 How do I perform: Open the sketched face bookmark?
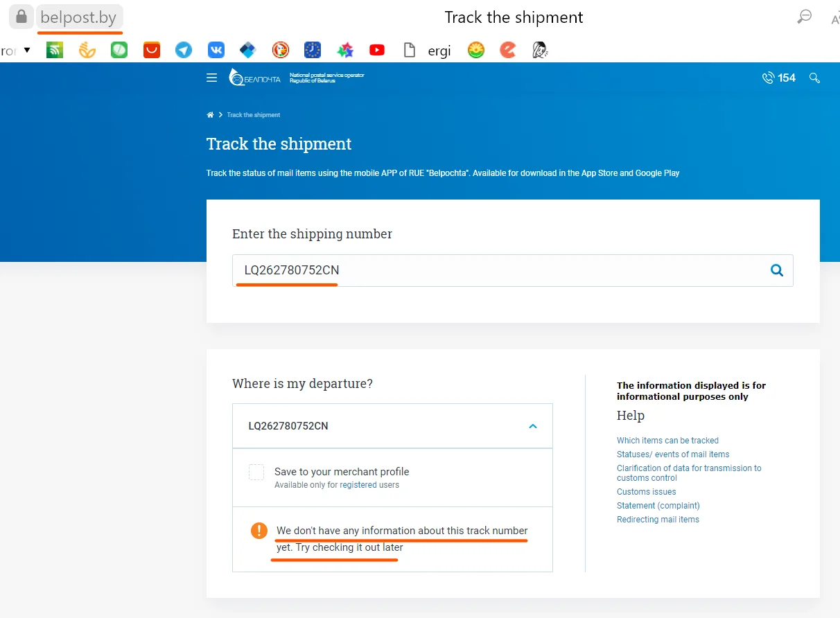[541, 50]
